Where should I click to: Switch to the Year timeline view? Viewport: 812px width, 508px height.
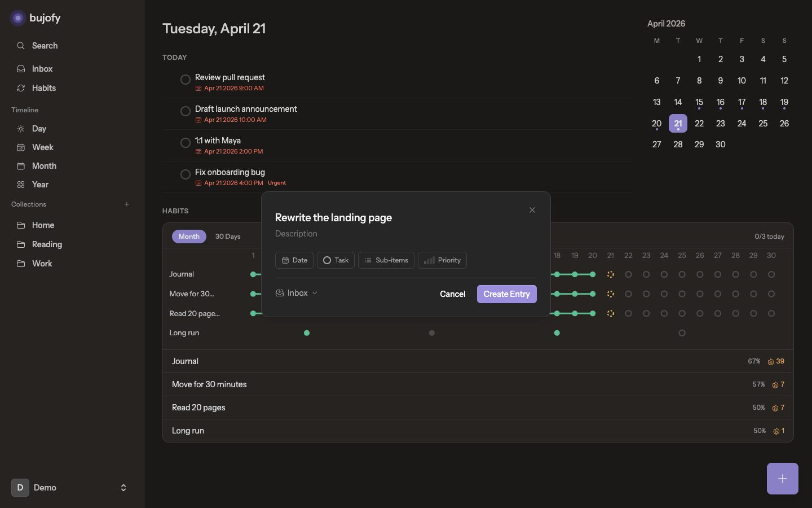[x=72, y=185]
